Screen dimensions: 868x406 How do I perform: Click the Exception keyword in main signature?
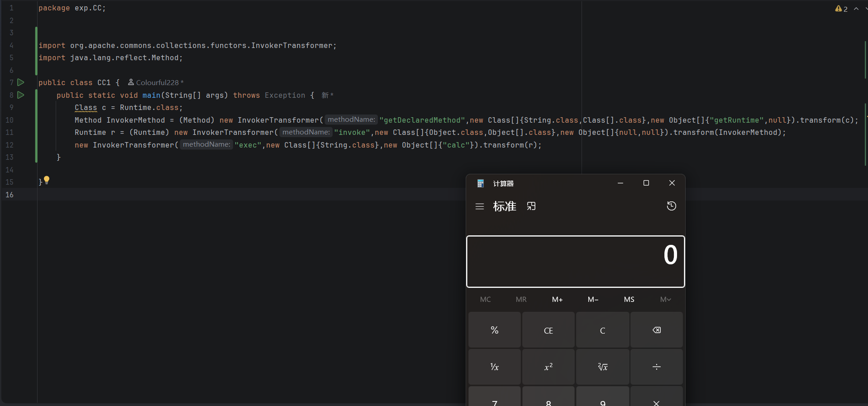coord(285,95)
